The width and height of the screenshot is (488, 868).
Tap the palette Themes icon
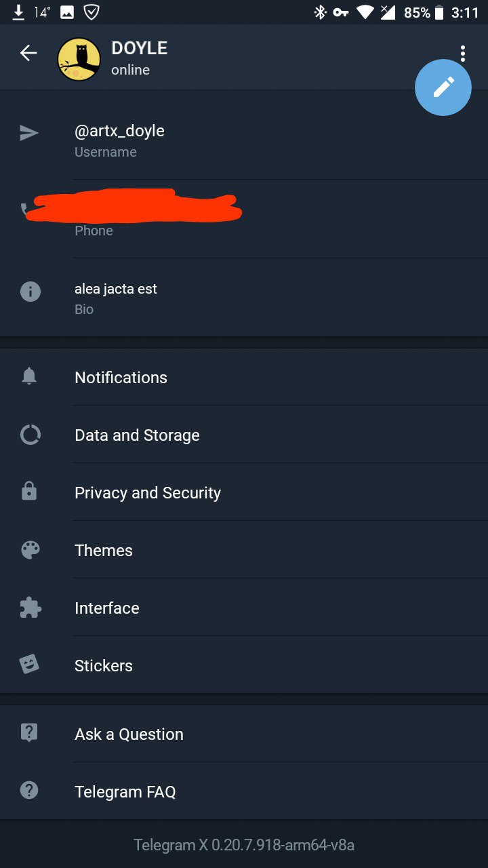click(x=30, y=550)
